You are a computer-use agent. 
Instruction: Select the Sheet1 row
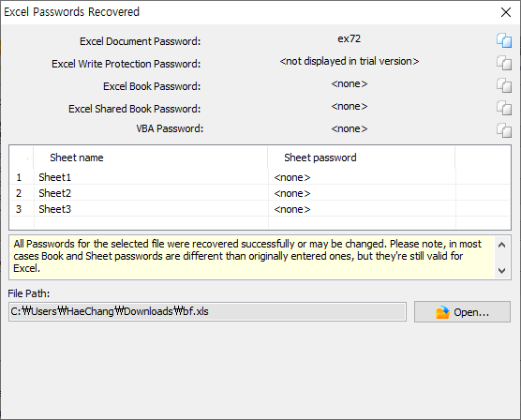coord(260,177)
